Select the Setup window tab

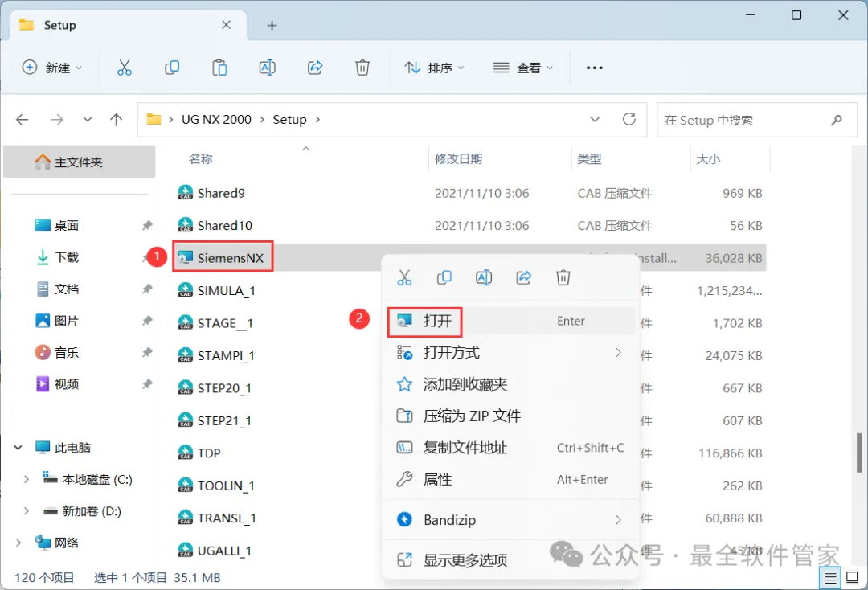pos(127,26)
